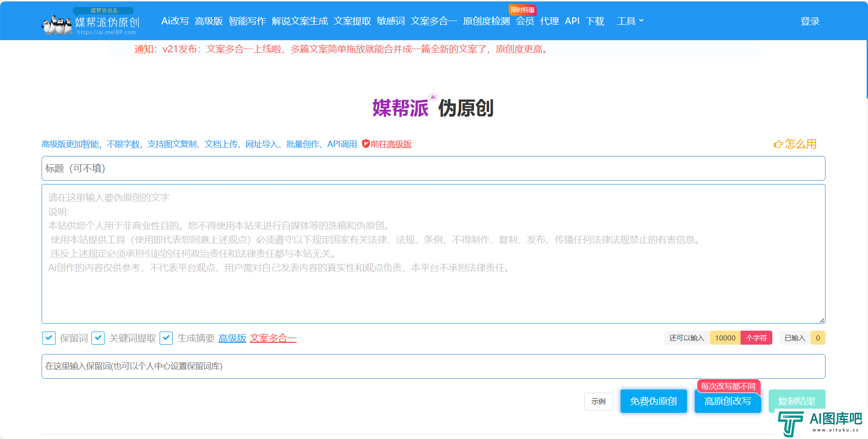Open the Ai改写 menu item

pyautogui.click(x=175, y=21)
